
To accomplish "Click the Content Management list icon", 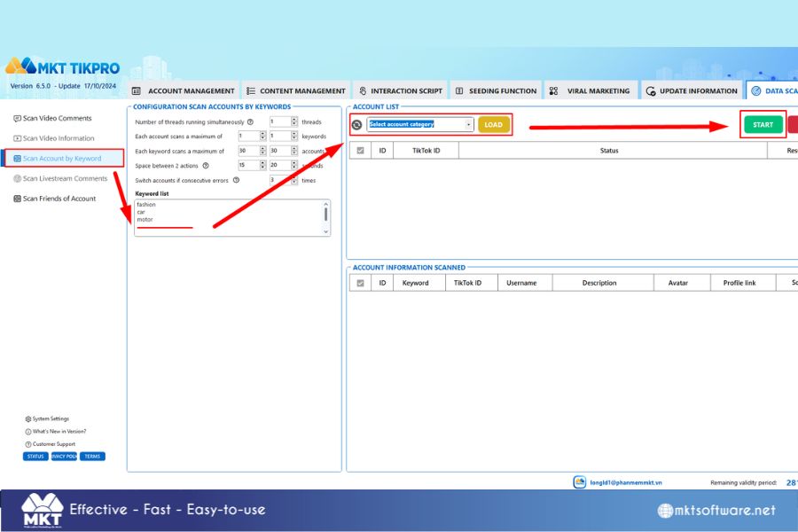I will (x=251, y=91).
